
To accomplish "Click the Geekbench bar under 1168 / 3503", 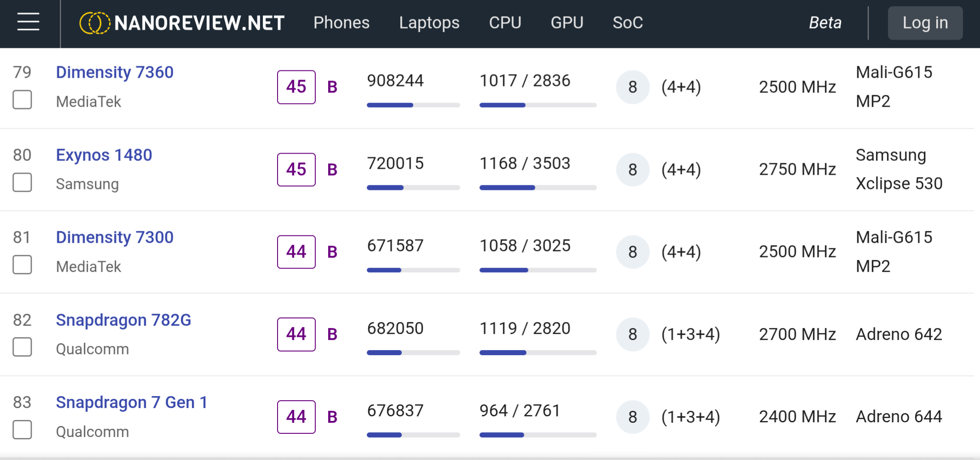I will [x=538, y=188].
